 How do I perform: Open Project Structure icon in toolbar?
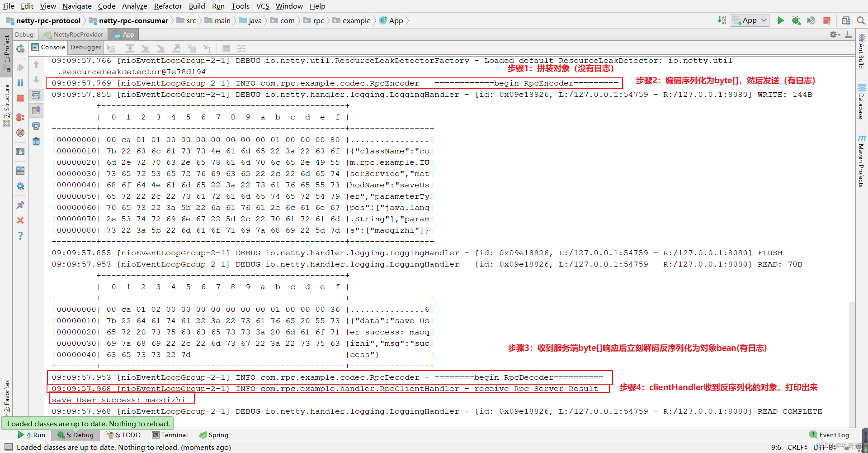846,20
